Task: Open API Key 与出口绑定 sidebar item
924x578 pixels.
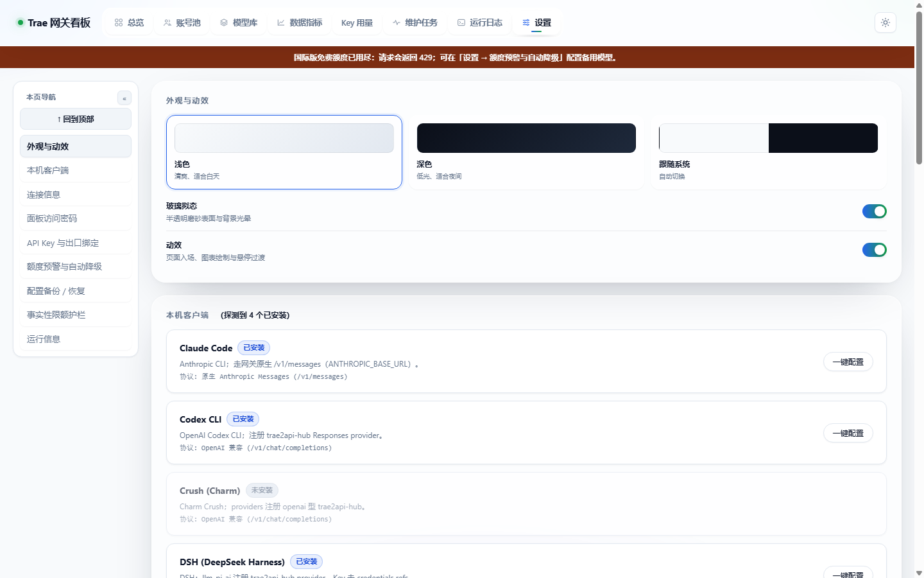Action: pos(76,243)
